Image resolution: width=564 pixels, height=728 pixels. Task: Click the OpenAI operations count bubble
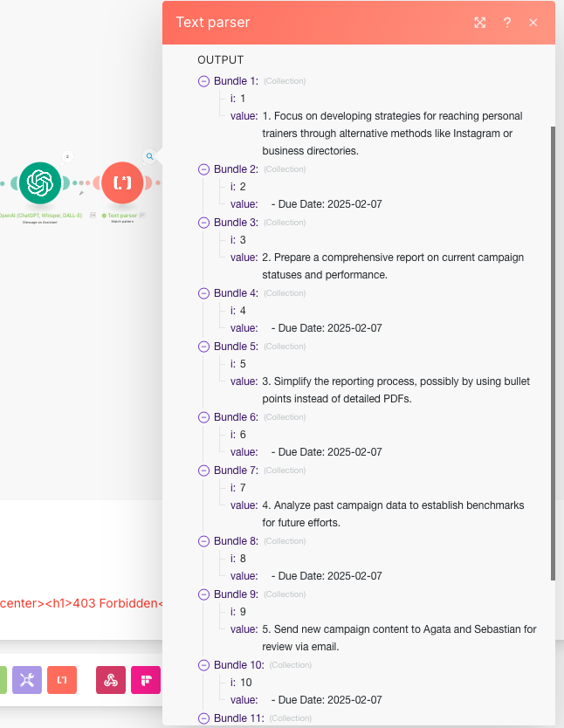point(67,157)
